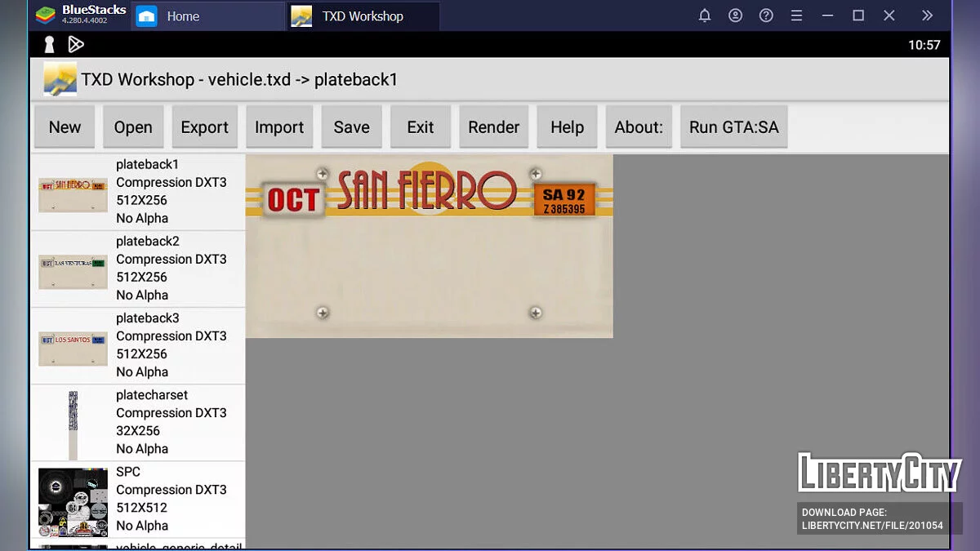The image size is (980, 551).
Task: Click the BlueStacks help question mark icon
Action: [766, 16]
